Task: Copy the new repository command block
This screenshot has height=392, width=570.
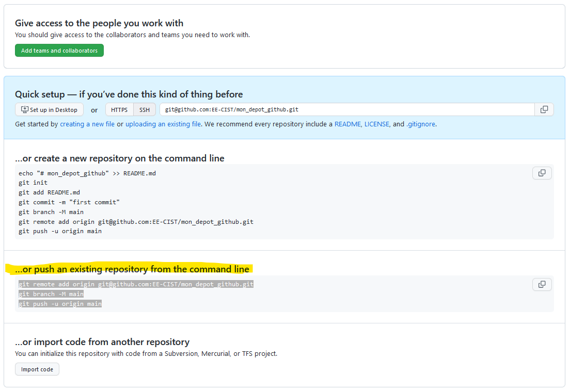Action: tap(542, 173)
